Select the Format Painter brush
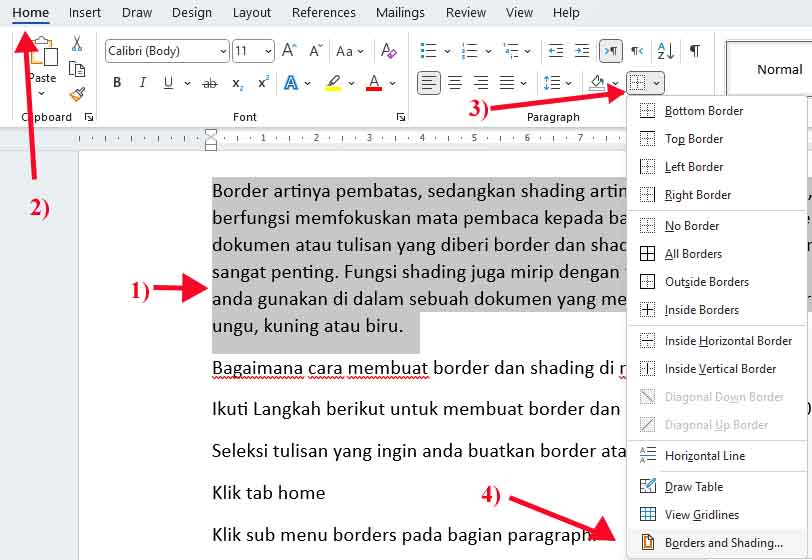The height and width of the screenshot is (560, 812). coord(77,94)
